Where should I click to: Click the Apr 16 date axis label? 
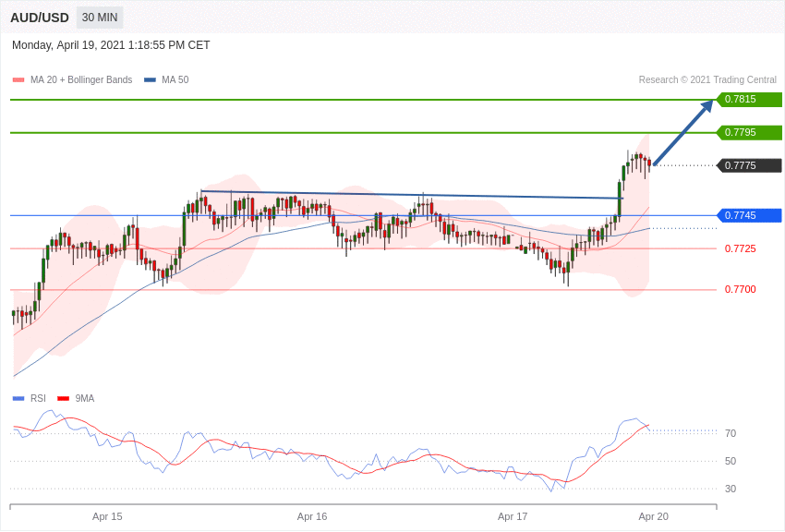312,516
